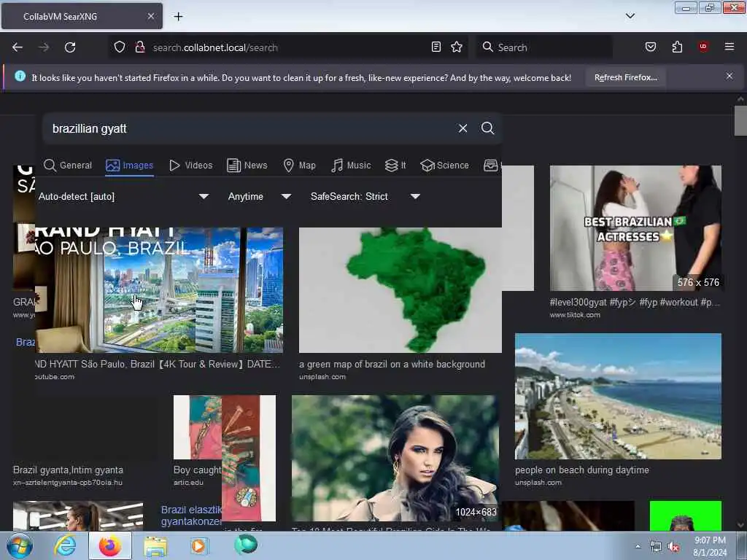The image size is (747, 560).
Task: Open Windows Media Player from taskbar
Action: [x=198, y=546]
